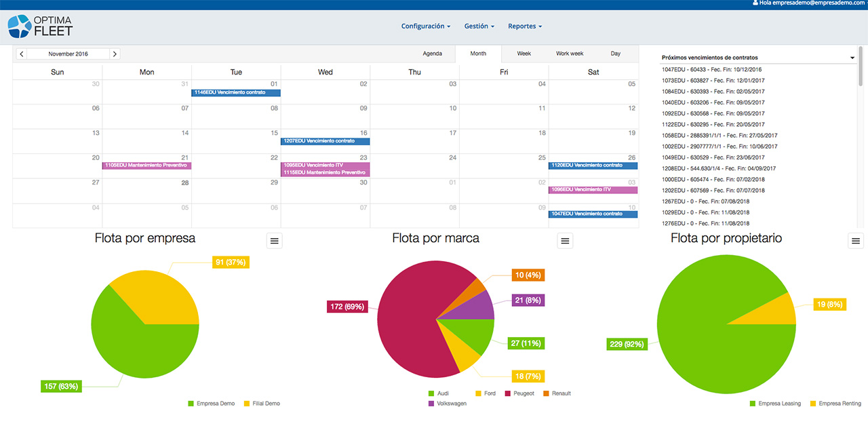The height and width of the screenshot is (426, 868).
Task: Open Flota por propietario chart hamburger menu
Action: click(x=856, y=241)
